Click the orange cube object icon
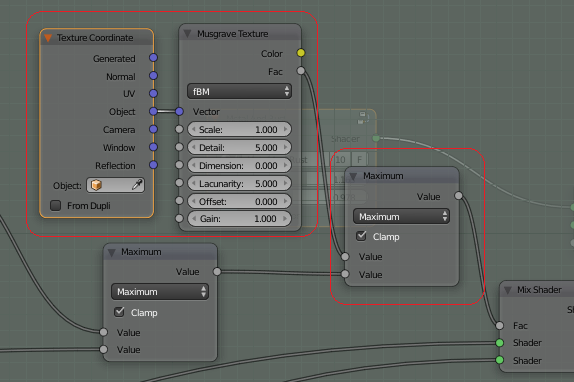Image resolution: width=574 pixels, height=382 pixels. [96, 185]
